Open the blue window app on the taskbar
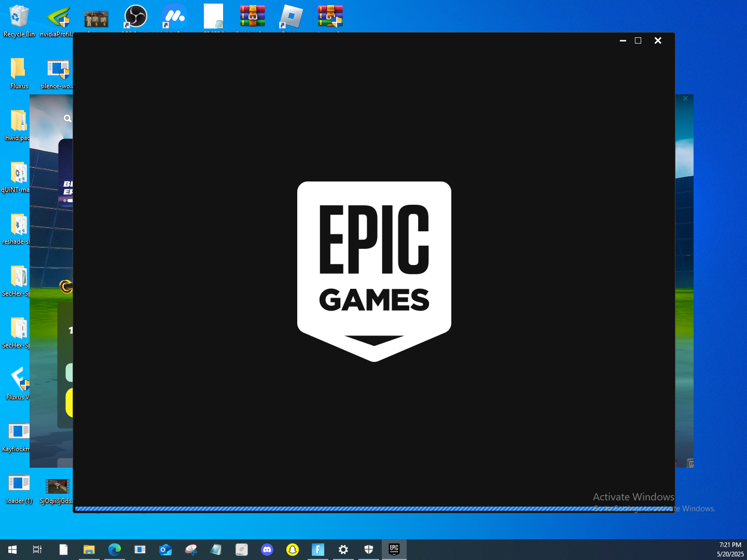747x560 pixels. [140, 550]
